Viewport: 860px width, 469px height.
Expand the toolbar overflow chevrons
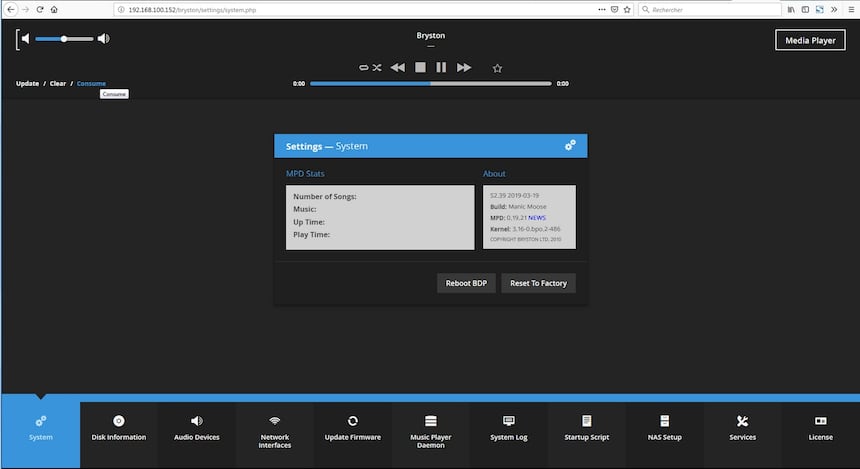click(x=834, y=9)
